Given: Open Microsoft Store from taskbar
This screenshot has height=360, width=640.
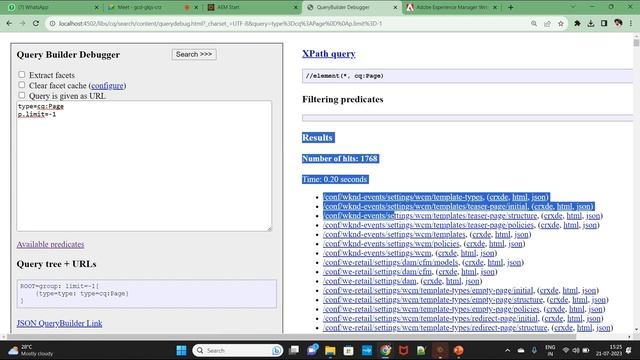Looking at the screenshot, I should click(x=348, y=351).
